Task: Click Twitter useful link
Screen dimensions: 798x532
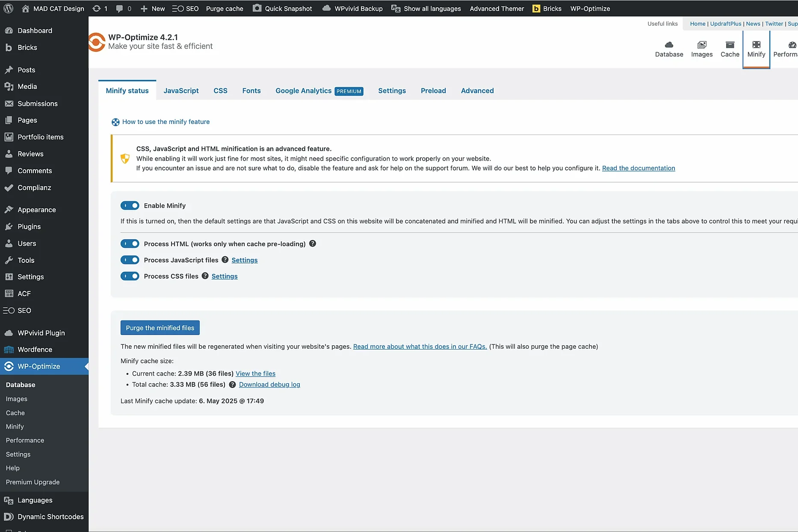Action: tap(774, 24)
